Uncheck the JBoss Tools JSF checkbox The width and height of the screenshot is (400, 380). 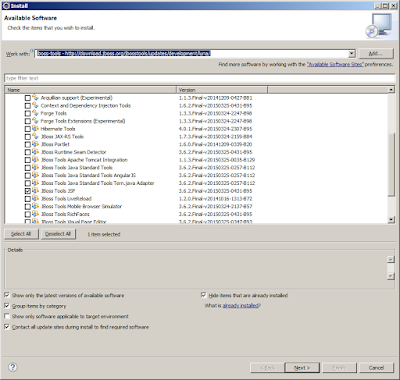coord(28,191)
